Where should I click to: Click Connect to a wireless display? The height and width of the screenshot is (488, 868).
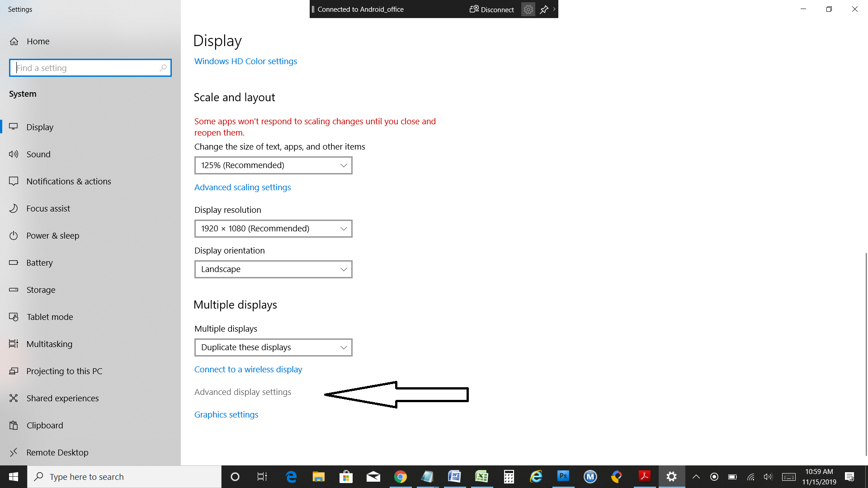[248, 369]
